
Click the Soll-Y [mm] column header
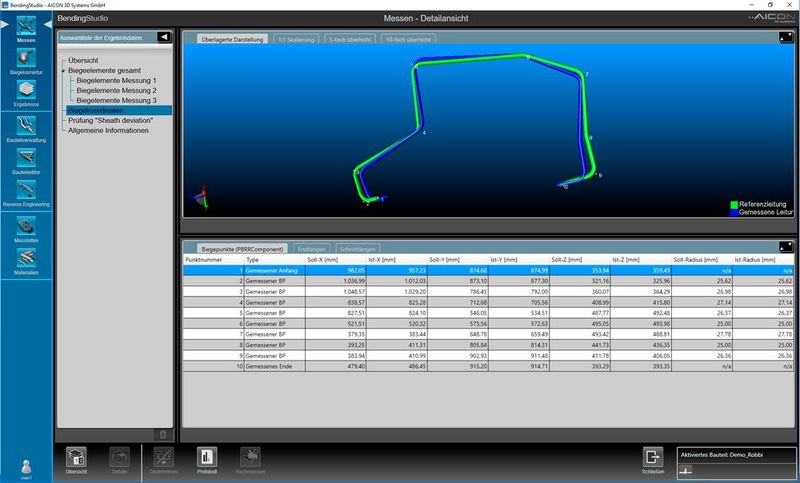pos(458,260)
